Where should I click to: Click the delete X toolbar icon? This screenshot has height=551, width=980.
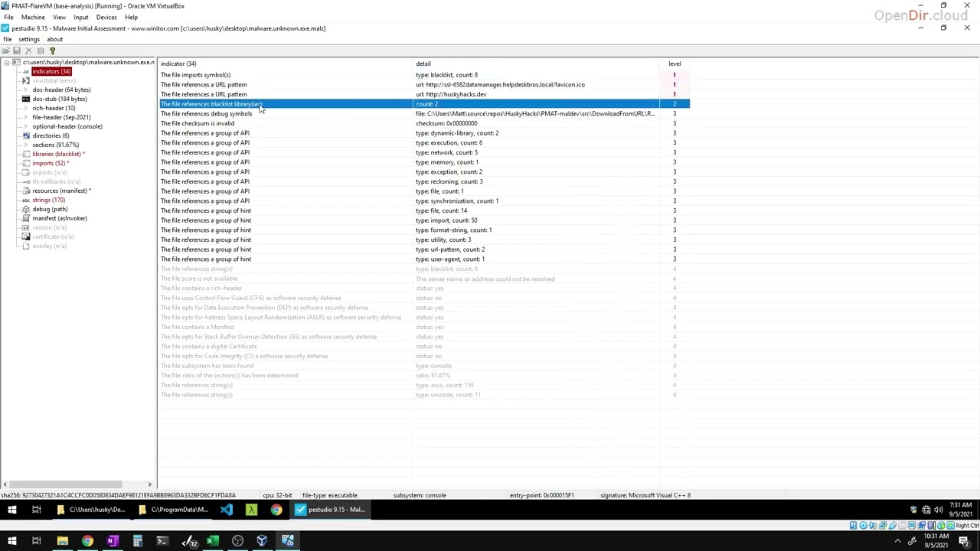pos(30,51)
